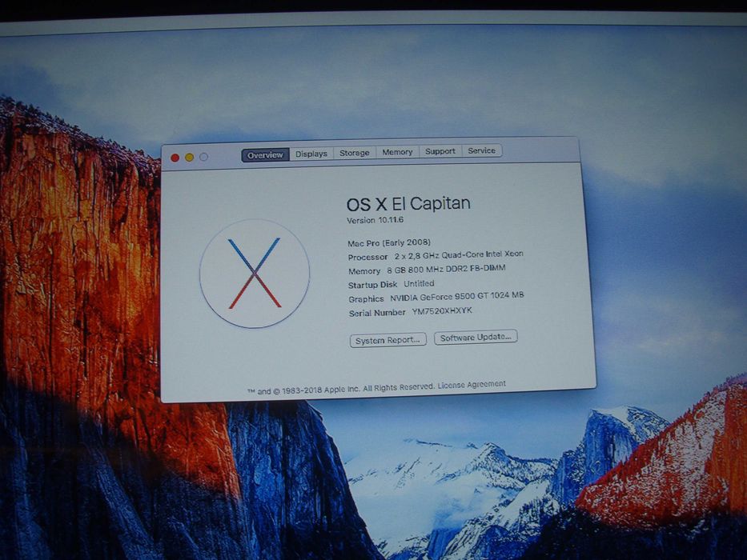Switch to the Memory tab
Screen dimensions: 747x560
click(397, 152)
